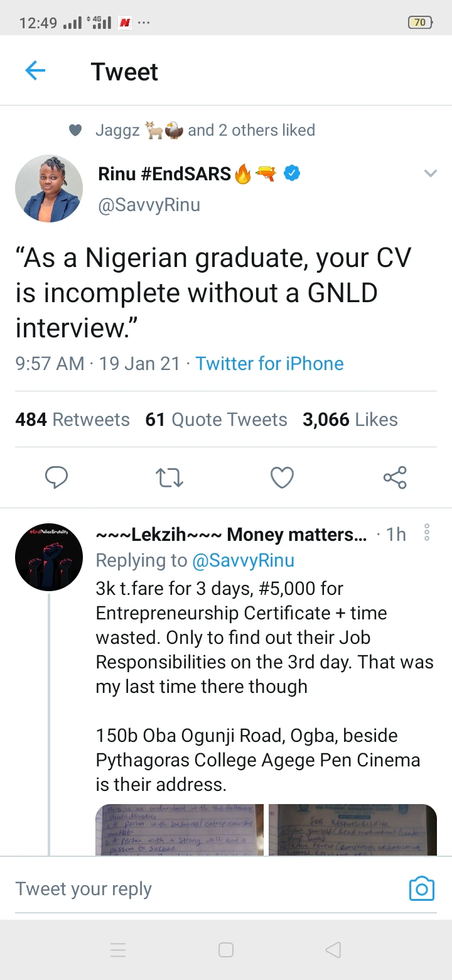Viewport: 452px width, 980px height.
Task: Open right Job Responsibilities image
Action: point(353,830)
